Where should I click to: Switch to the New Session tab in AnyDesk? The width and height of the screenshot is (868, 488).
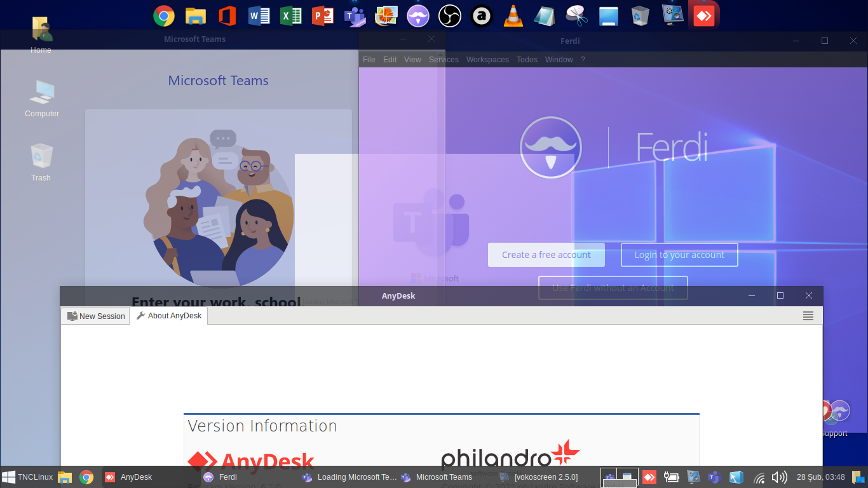96,316
